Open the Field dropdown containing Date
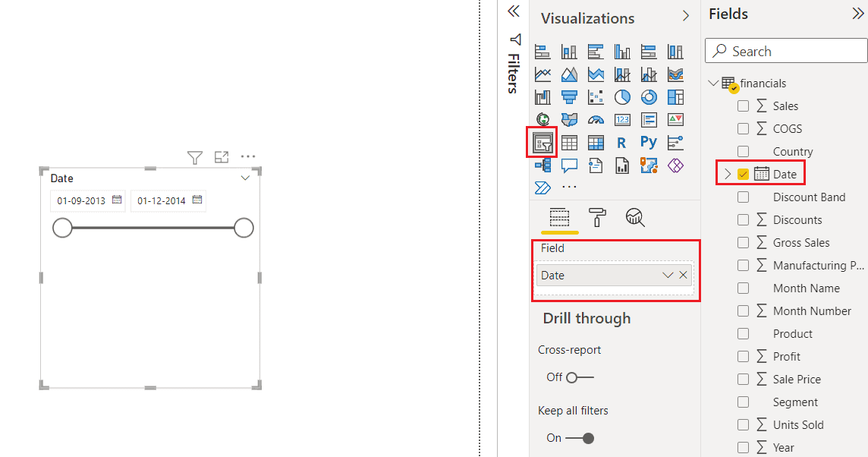 click(667, 275)
